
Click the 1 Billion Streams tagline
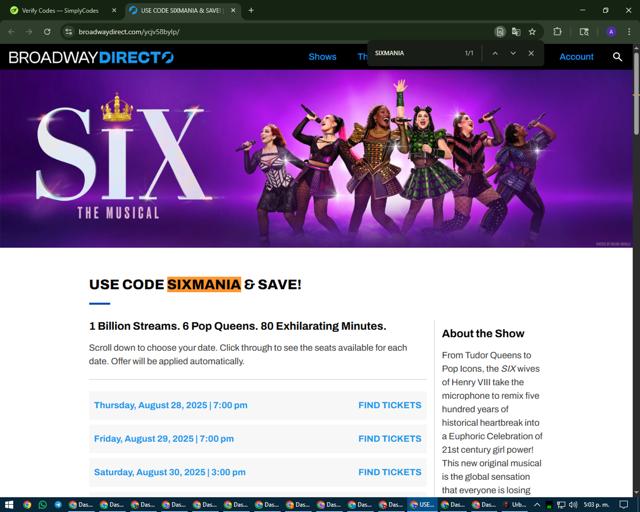tap(238, 326)
